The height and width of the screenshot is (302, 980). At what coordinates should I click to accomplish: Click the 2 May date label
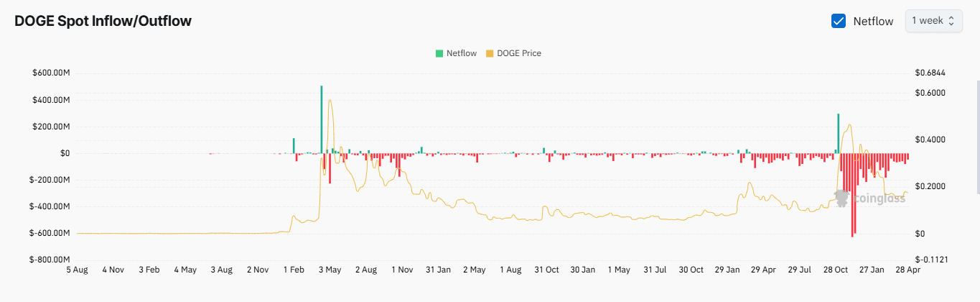474,270
